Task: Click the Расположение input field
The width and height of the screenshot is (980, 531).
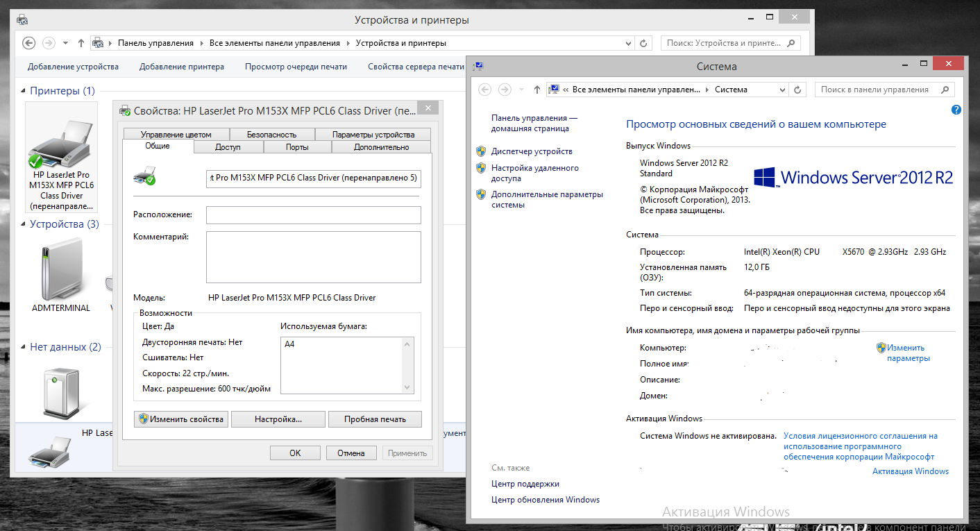Action: [x=313, y=215]
